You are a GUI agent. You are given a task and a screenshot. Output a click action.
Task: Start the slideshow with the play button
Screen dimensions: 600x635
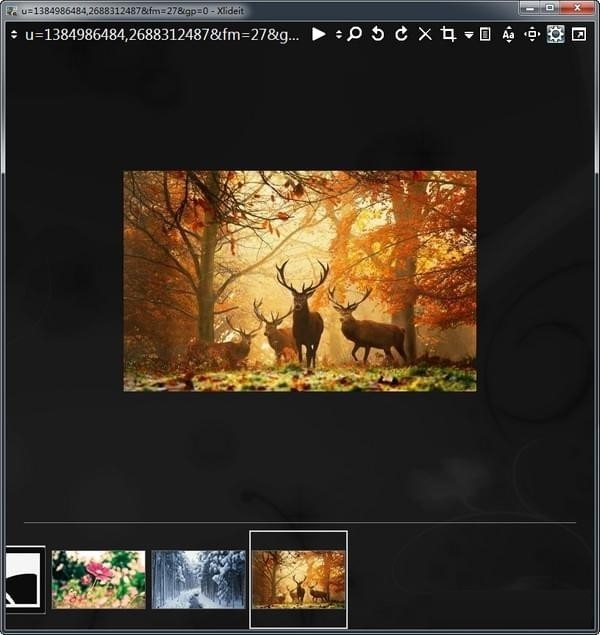319,34
